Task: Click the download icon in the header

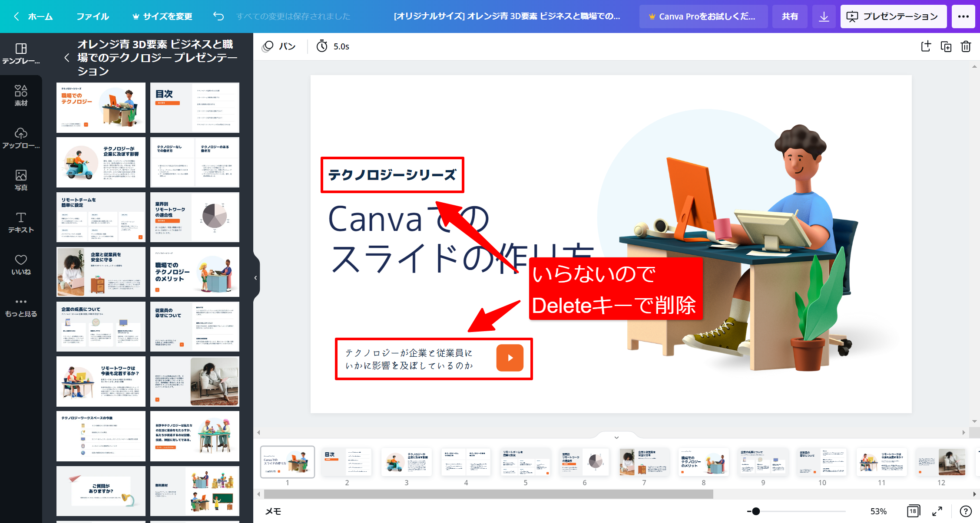Action: tap(824, 16)
